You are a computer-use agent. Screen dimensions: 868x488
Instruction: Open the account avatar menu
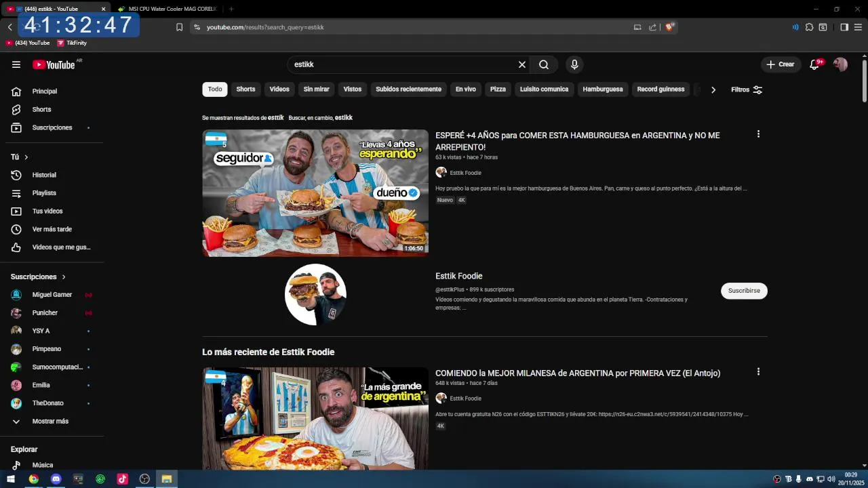point(840,64)
